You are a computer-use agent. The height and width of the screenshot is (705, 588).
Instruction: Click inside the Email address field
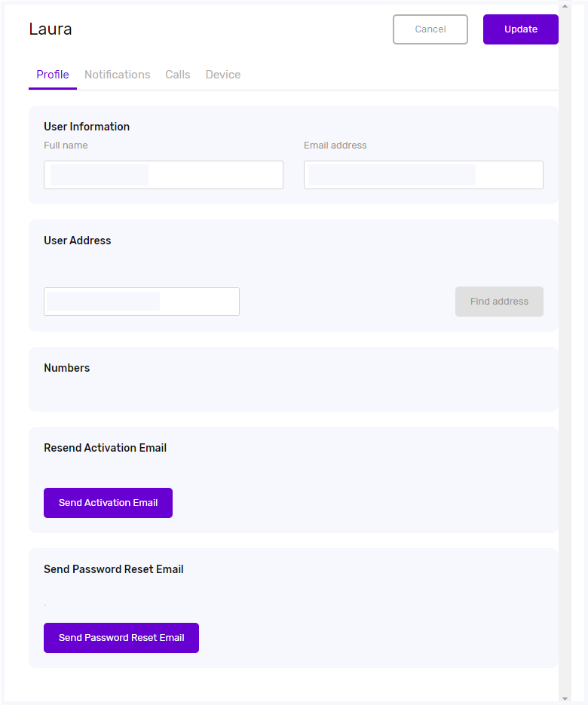coord(423,175)
